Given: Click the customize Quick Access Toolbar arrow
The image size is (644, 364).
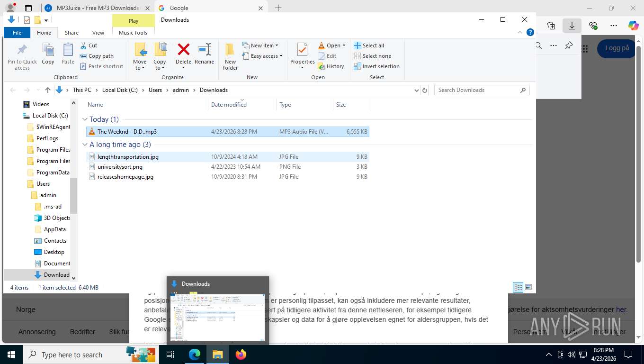Looking at the screenshot, I should point(46,20).
